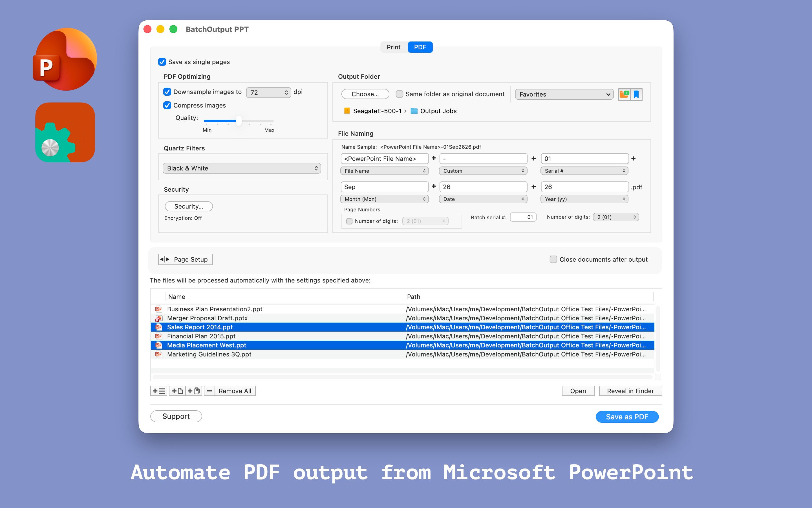Enable Same folder as original document
Viewport: 812px width, 508px height.
pyautogui.click(x=399, y=94)
